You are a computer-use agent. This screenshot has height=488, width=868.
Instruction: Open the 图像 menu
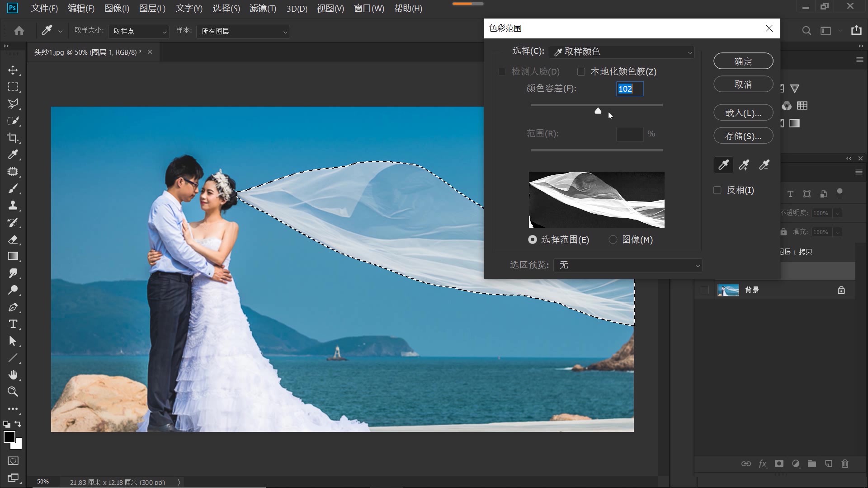(117, 9)
